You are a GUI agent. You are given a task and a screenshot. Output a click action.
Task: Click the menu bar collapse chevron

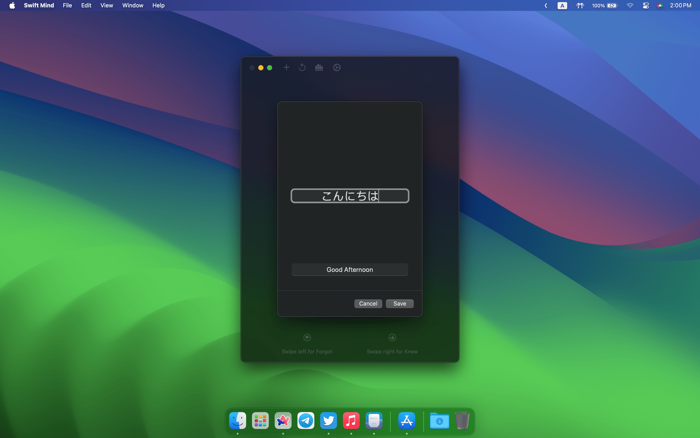tap(546, 5)
